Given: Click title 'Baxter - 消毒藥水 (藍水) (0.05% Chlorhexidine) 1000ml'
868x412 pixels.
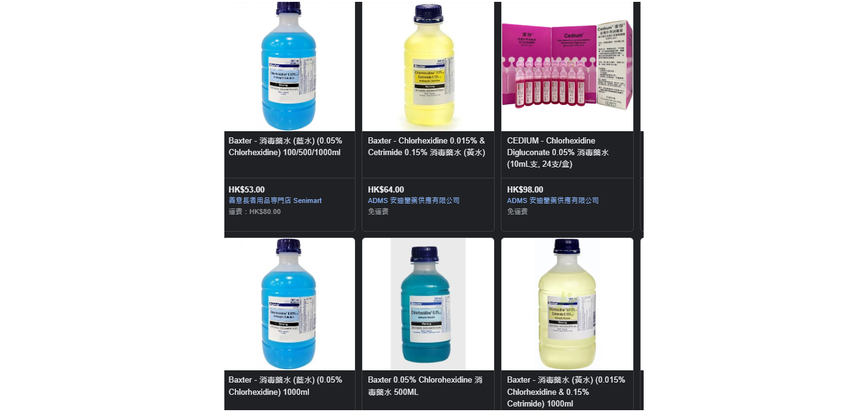Looking at the screenshot, I should (x=286, y=386).
